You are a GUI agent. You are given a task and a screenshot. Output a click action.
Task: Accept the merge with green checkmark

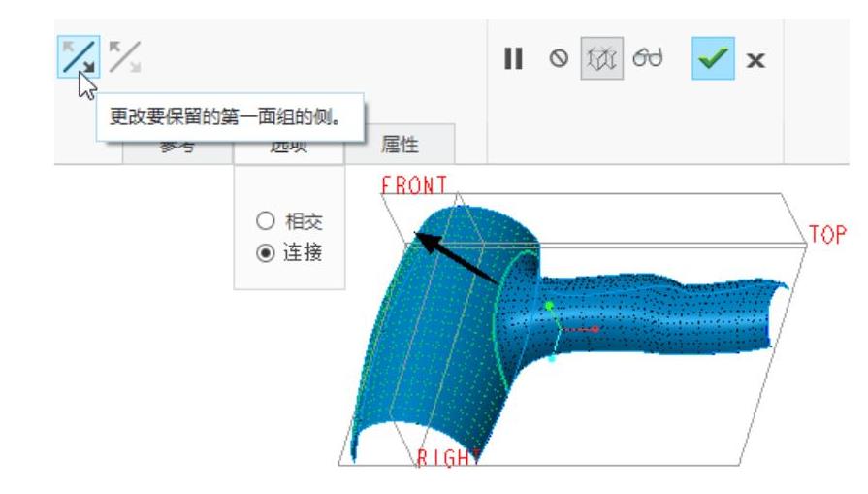(x=713, y=58)
